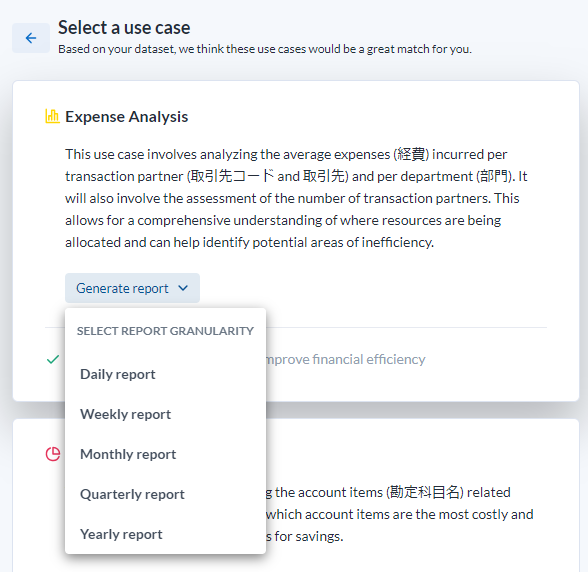Click the Generate report button label
This screenshot has width=588, height=572.
click(122, 288)
